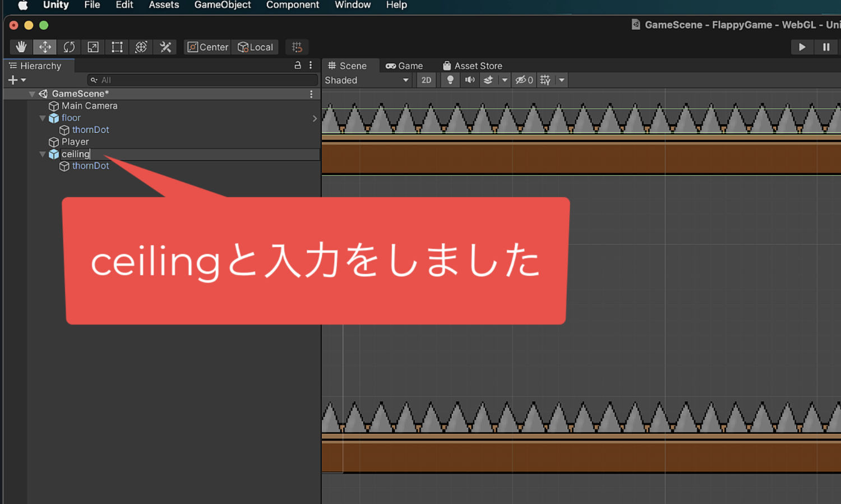Viewport: 841px width, 504px height.
Task: Toggle scene effects
Action: point(488,80)
